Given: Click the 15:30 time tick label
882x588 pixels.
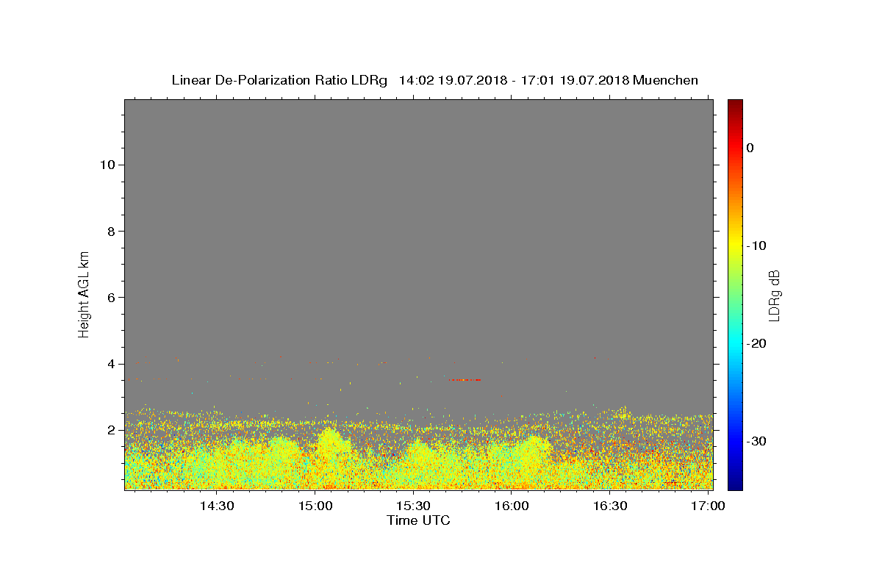Looking at the screenshot, I should point(414,506).
